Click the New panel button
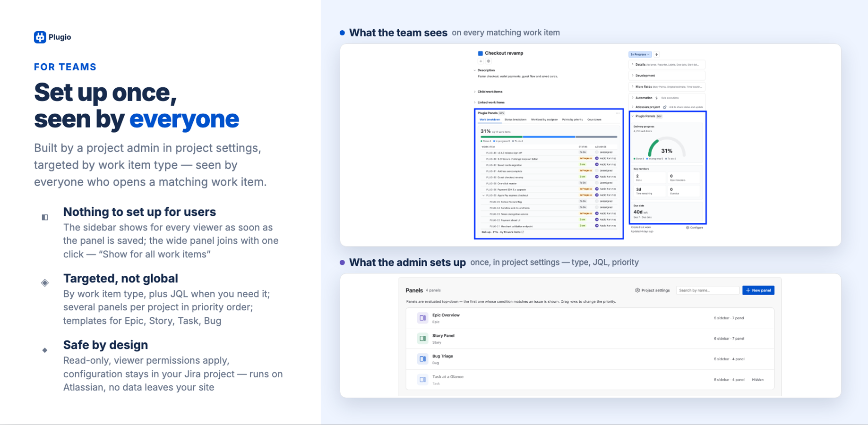Viewport: 868px width, 425px height. pos(758,290)
